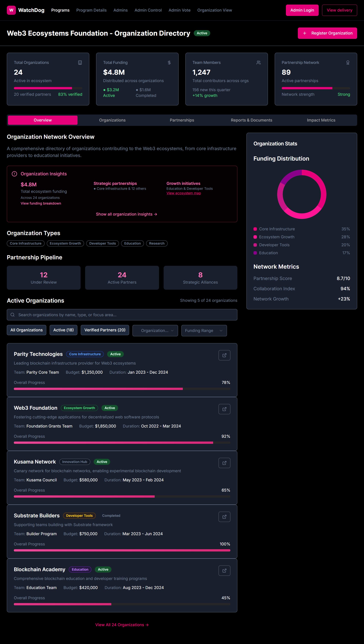
Task: Open the Funding Range dropdown
Action: [x=204, y=330]
